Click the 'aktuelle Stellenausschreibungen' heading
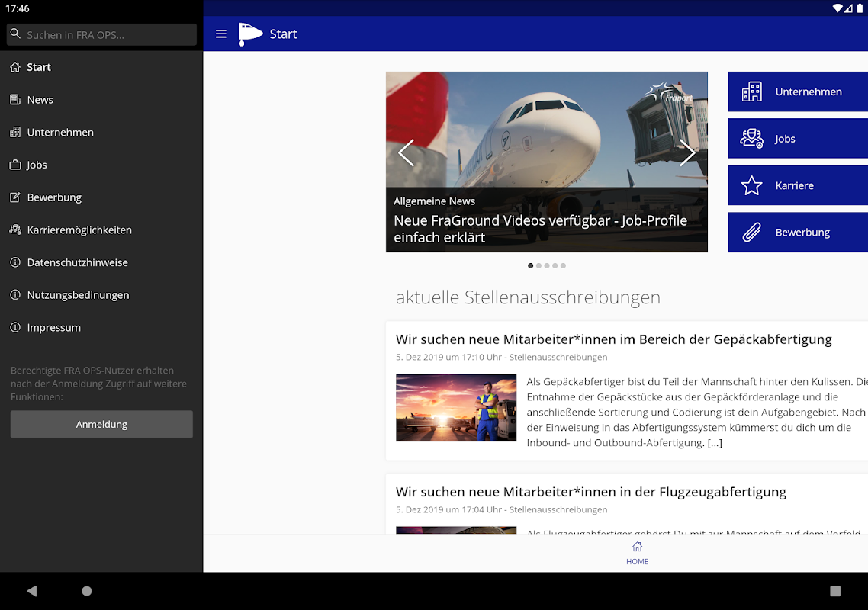The width and height of the screenshot is (868, 610). click(x=528, y=297)
